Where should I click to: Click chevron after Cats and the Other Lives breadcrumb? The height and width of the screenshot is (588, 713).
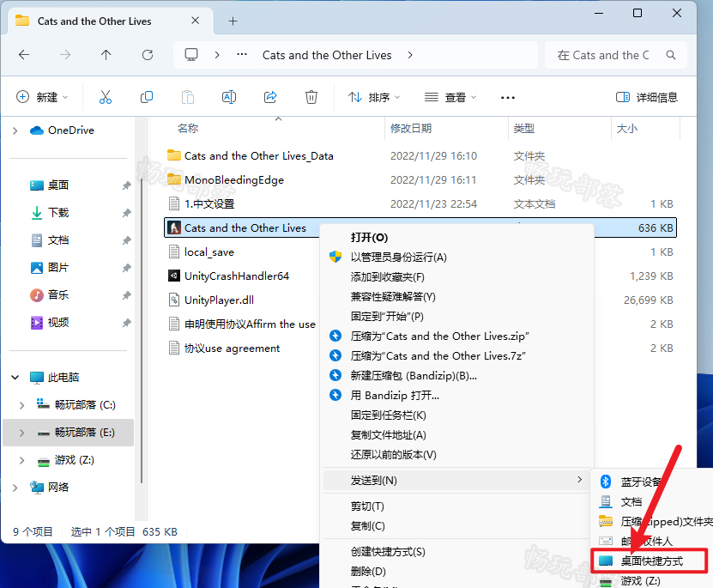click(x=410, y=55)
